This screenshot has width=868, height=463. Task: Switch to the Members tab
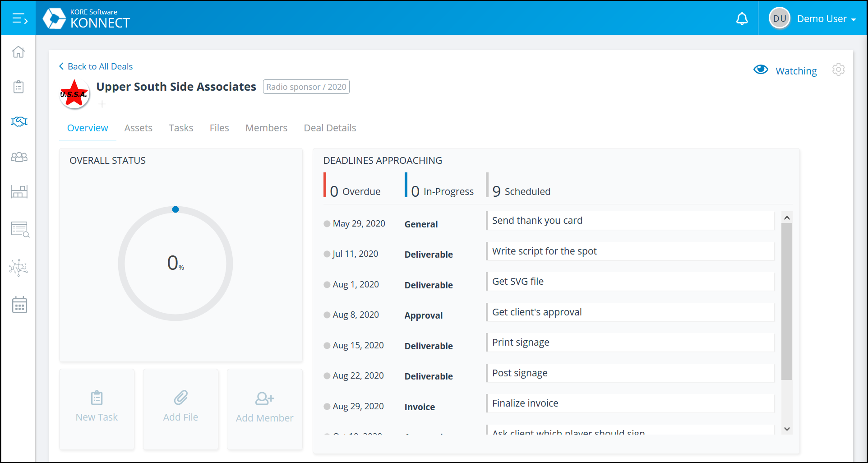(266, 128)
